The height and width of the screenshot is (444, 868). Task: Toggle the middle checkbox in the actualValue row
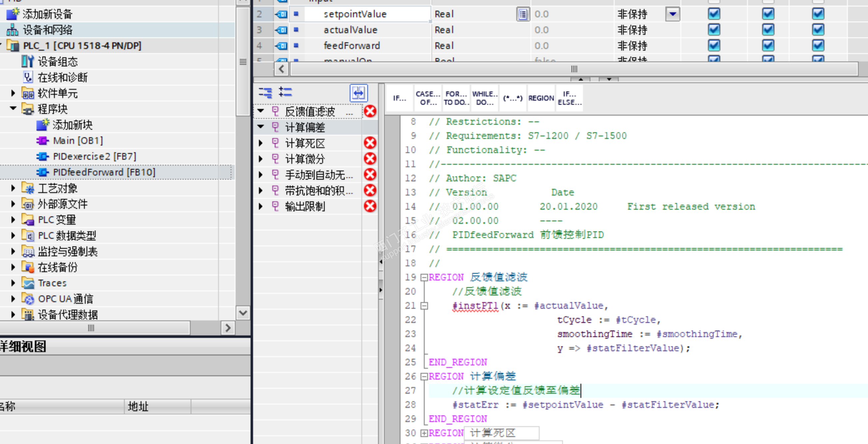768,30
